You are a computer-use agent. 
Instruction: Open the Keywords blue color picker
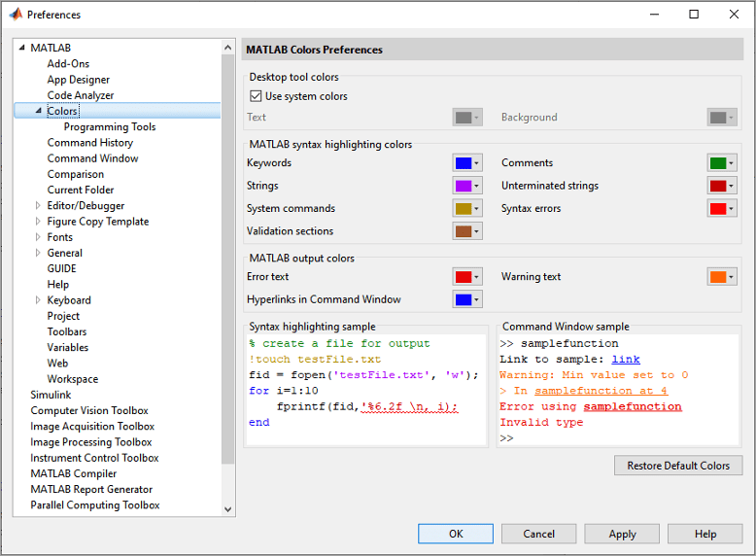(467, 163)
